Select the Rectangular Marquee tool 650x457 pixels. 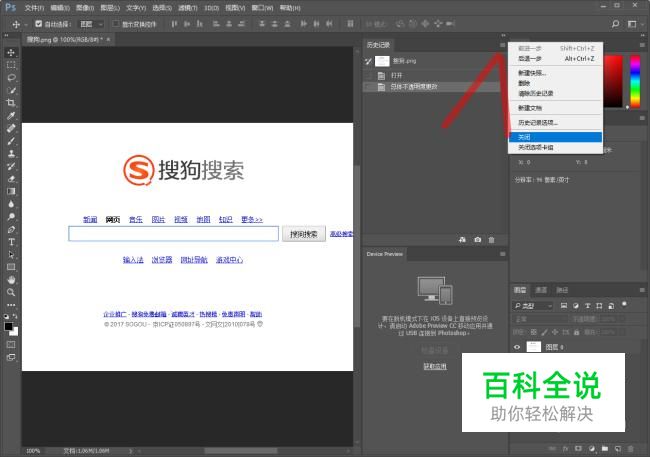pyautogui.click(x=11, y=65)
